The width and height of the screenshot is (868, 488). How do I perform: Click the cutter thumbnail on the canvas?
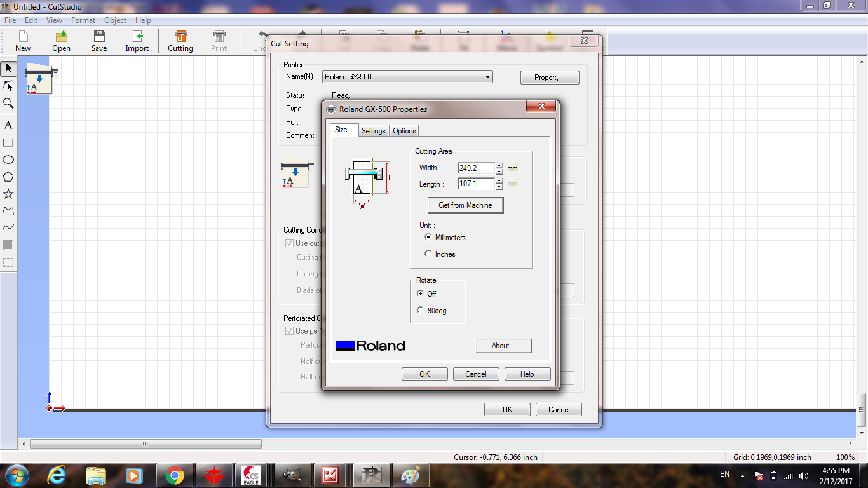pyautogui.click(x=41, y=79)
